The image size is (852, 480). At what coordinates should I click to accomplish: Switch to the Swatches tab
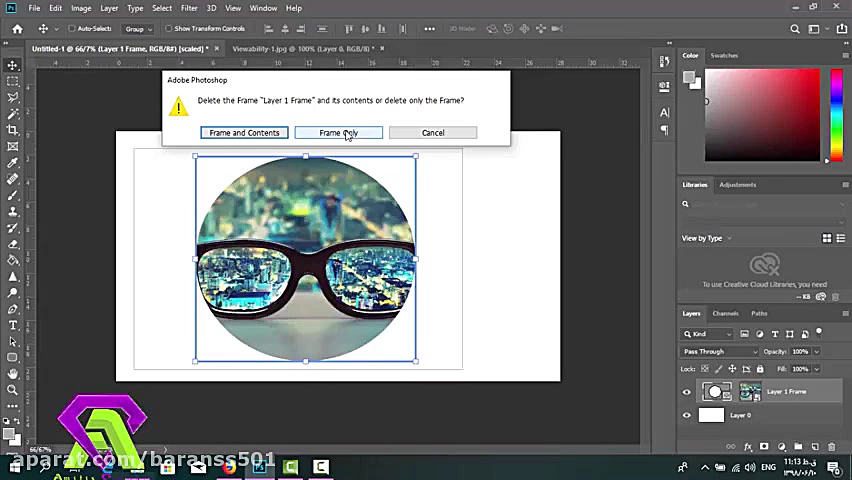[x=724, y=56]
